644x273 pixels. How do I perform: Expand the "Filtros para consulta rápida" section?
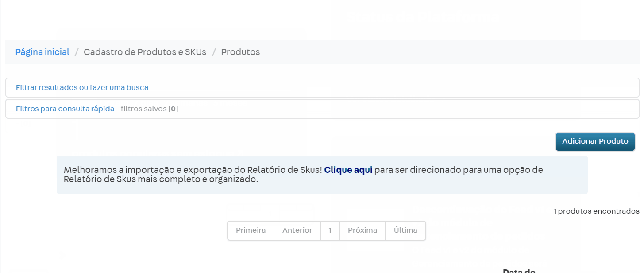coord(65,109)
